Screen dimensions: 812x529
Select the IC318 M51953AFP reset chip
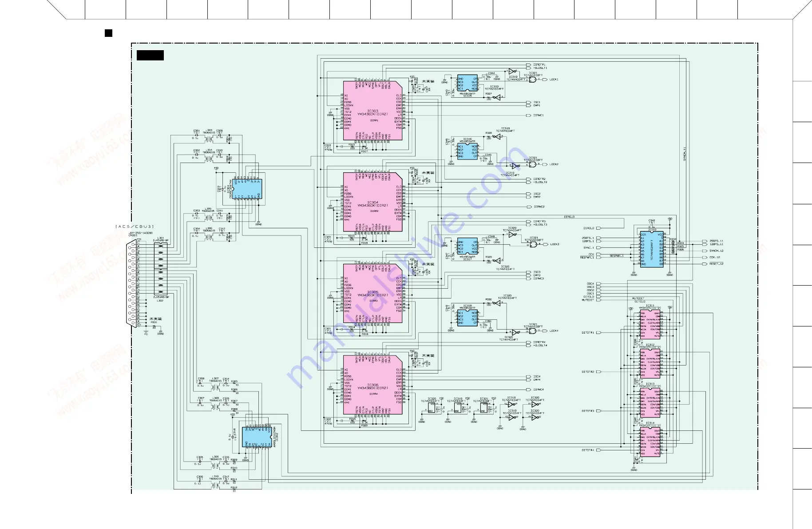click(x=467, y=318)
